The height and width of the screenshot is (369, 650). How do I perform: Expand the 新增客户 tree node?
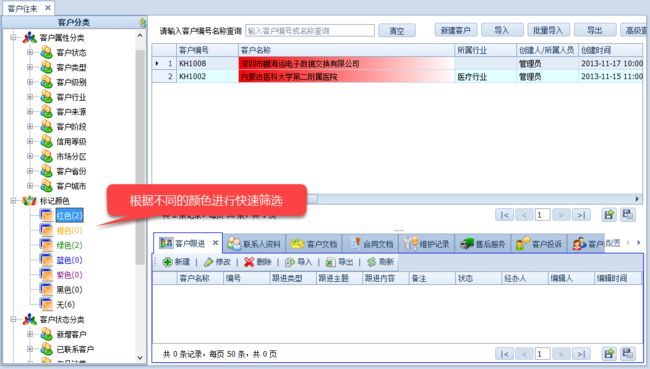pos(30,334)
